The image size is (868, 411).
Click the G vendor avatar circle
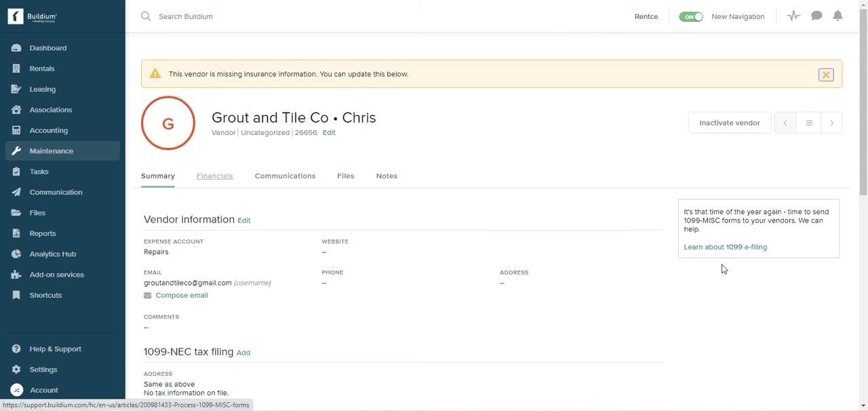[x=168, y=123]
